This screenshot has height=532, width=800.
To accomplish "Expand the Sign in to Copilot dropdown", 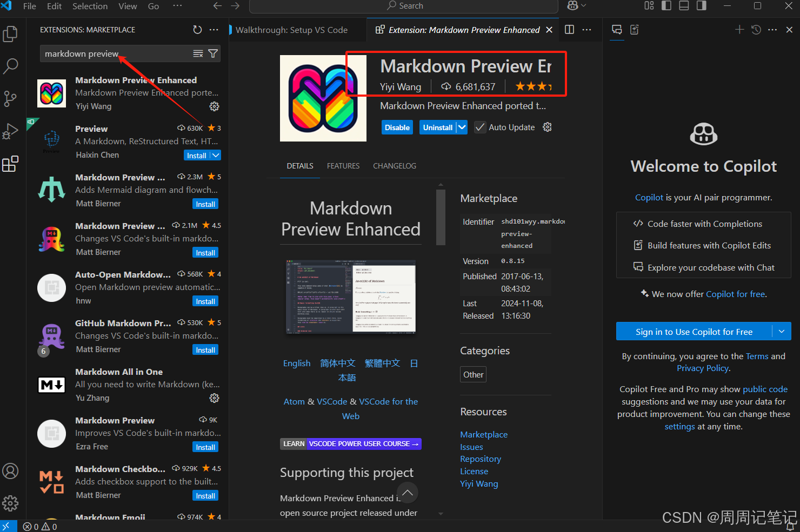I will 781,332.
